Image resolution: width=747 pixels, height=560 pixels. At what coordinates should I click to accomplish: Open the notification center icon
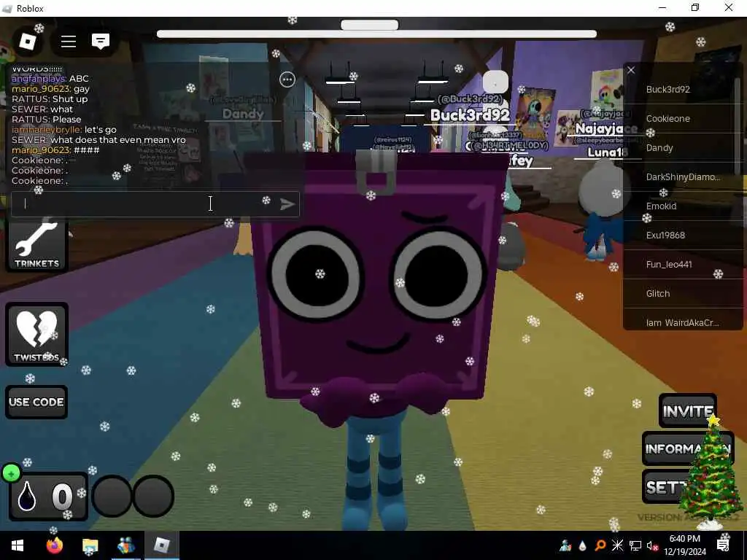(x=723, y=545)
